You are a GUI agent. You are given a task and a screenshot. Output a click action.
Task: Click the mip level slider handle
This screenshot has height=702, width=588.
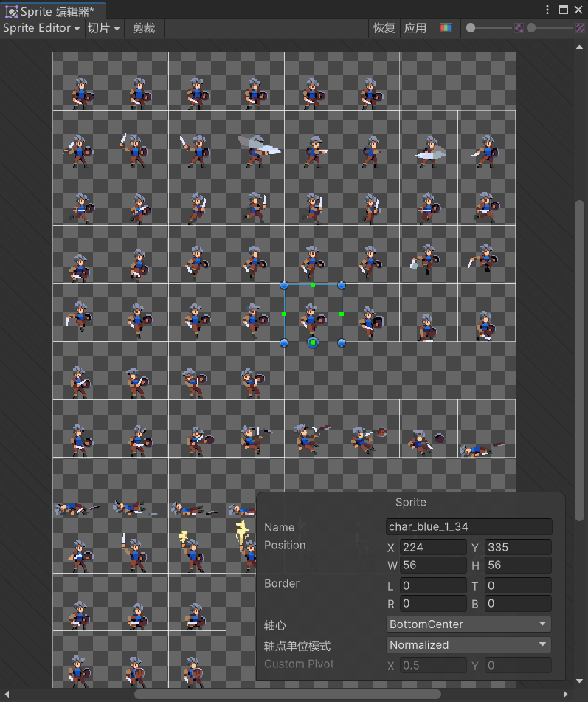point(531,28)
